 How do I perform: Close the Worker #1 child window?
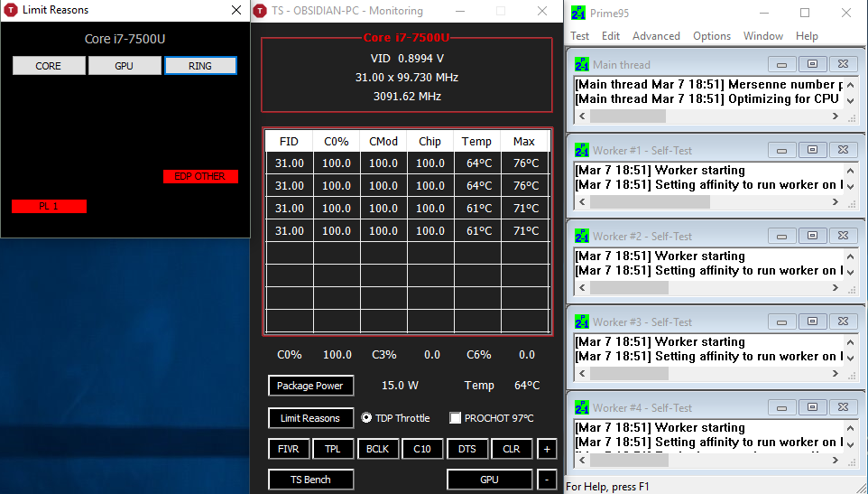(843, 150)
